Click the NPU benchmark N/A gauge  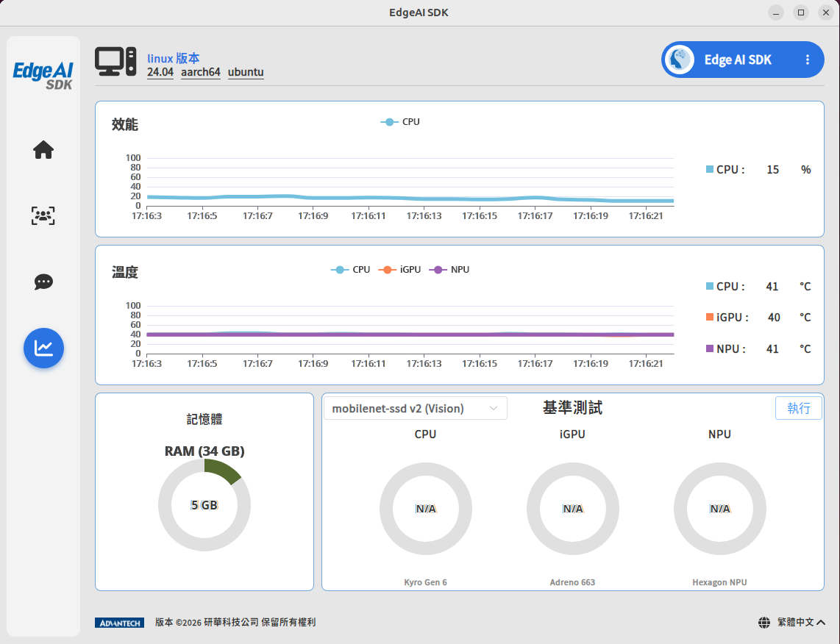point(719,509)
